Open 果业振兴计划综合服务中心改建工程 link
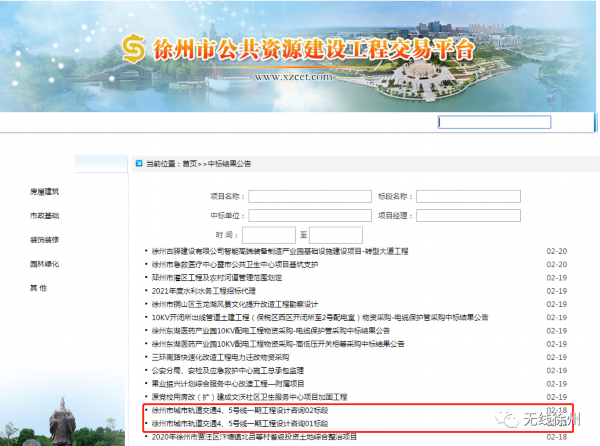This screenshot has width=600, height=446. pos(228,384)
